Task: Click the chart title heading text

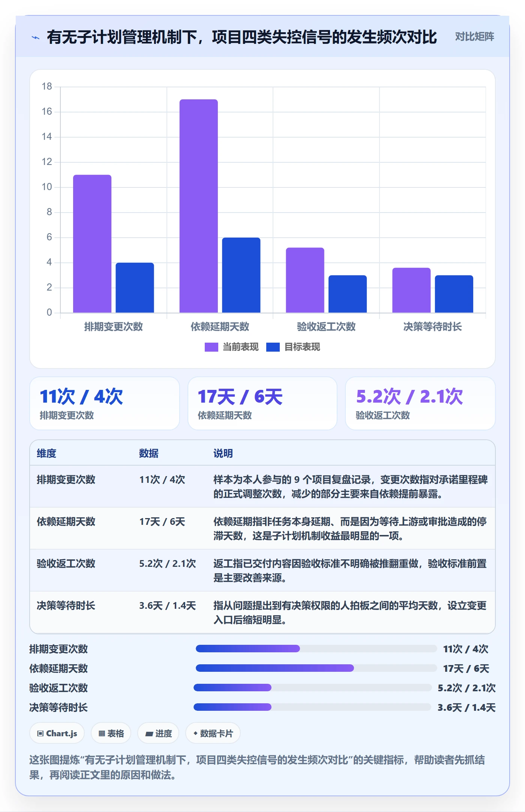Action: pos(242,37)
